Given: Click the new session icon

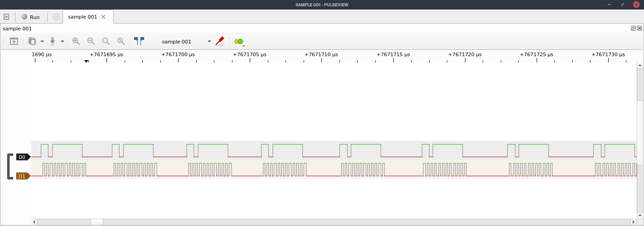Looking at the screenshot, I should [6, 17].
